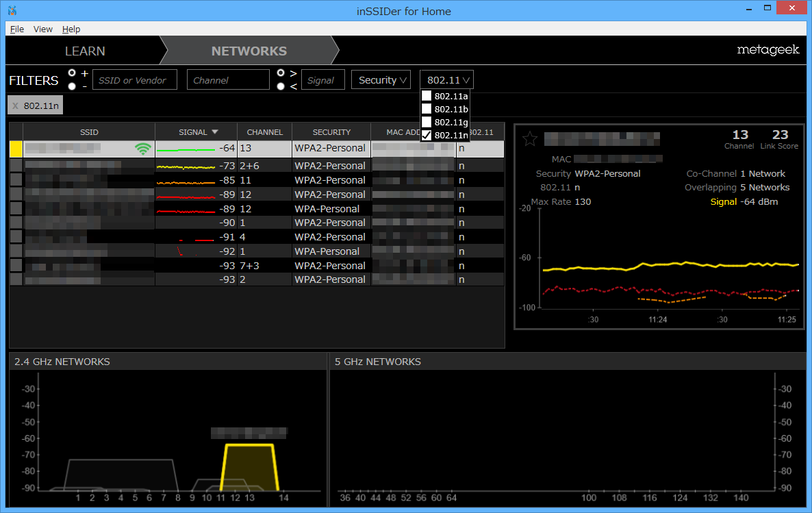Click the SSID or Vendor filter field
This screenshot has width=812, height=513.
click(135, 80)
